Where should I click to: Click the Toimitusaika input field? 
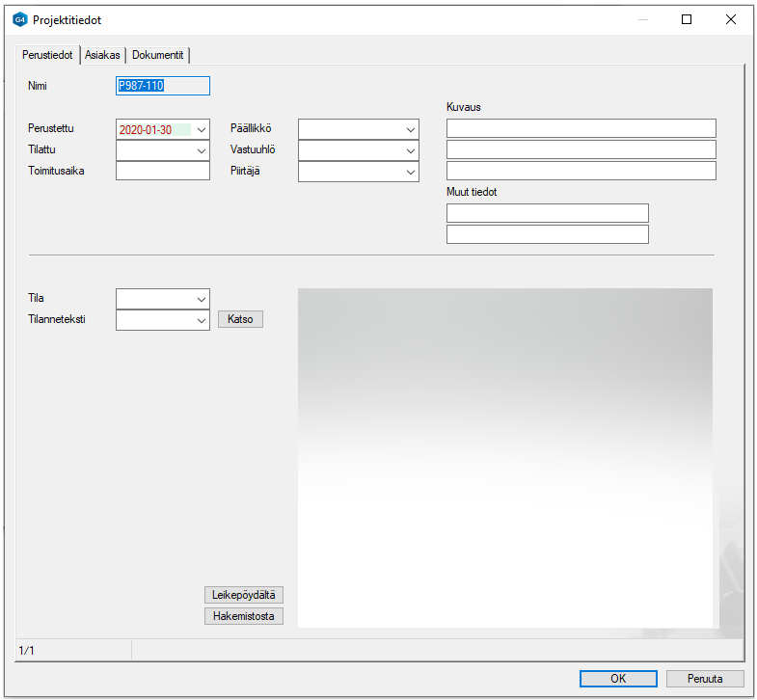(x=162, y=171)
